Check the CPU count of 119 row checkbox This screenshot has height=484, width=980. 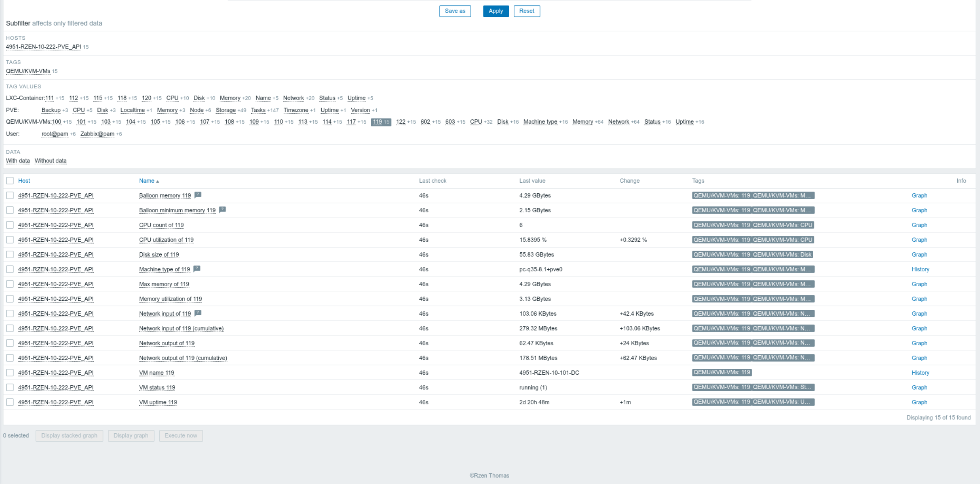(10, 225)
